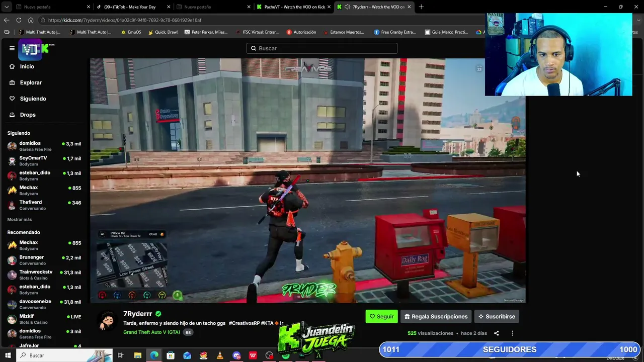Expand the followed list with Mostrar más
This screenshot has height=362, width=644.
coord(20,220)
